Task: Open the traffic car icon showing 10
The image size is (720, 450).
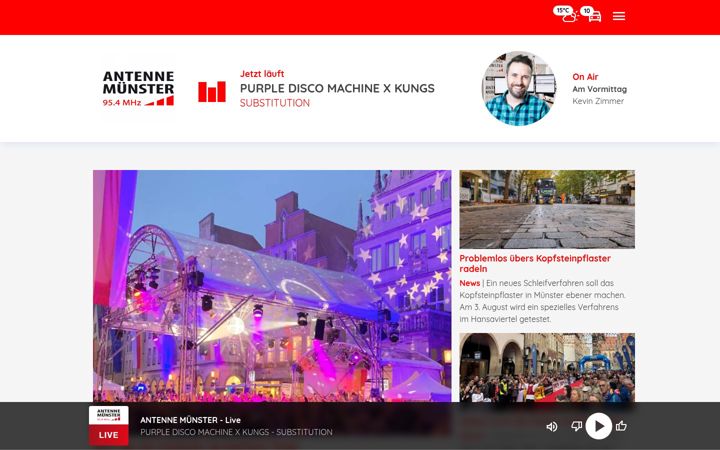Action: [x=591, y=14]
